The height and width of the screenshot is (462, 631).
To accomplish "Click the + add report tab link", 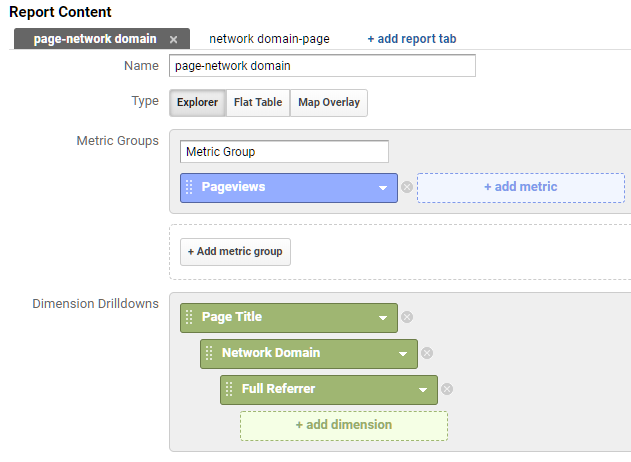I will (412, 39).
